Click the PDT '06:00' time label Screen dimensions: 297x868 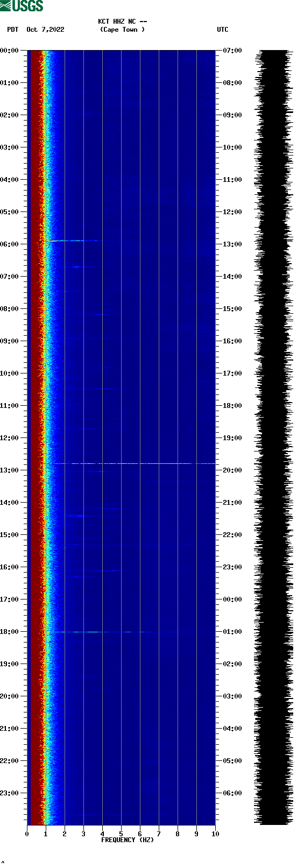10,244
